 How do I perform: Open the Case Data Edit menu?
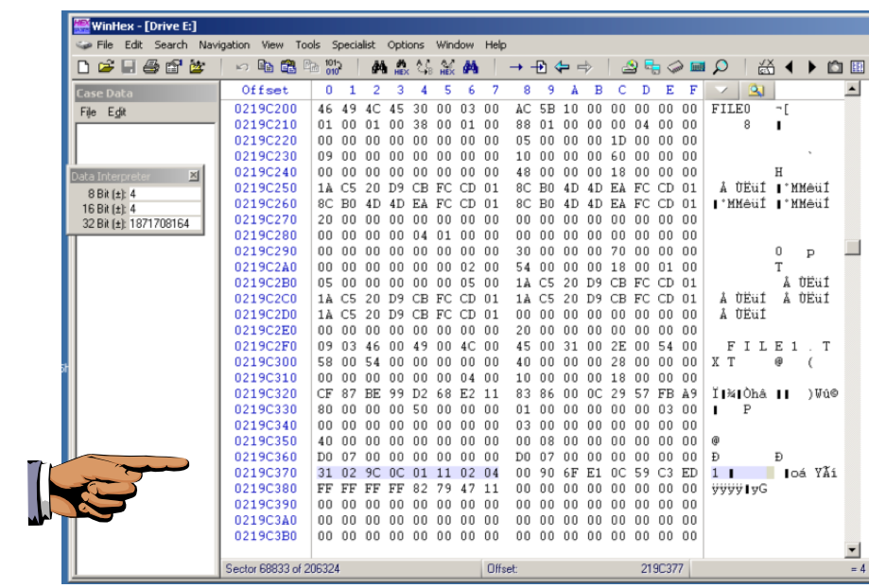coord(117,112)
